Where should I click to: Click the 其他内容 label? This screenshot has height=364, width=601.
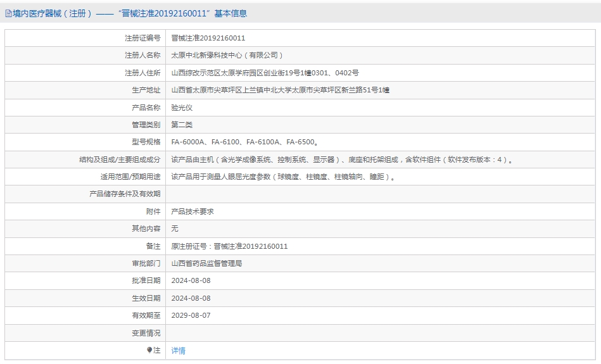pos(146,229)
